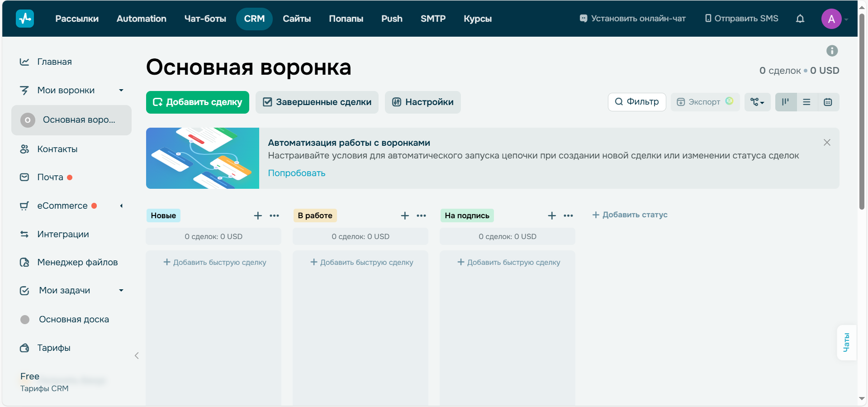Open the Курсы tab
This screenshot has width=868, height=407.
click(478, 19)
